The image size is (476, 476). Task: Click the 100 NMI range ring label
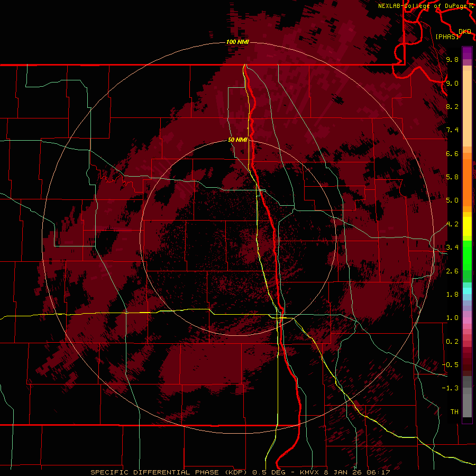[237, 42]
